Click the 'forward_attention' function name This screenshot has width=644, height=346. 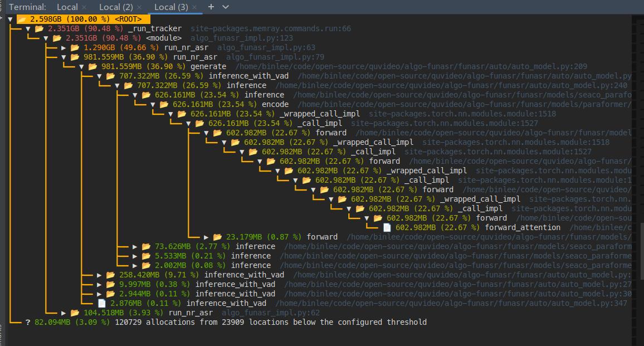(523, 228)
